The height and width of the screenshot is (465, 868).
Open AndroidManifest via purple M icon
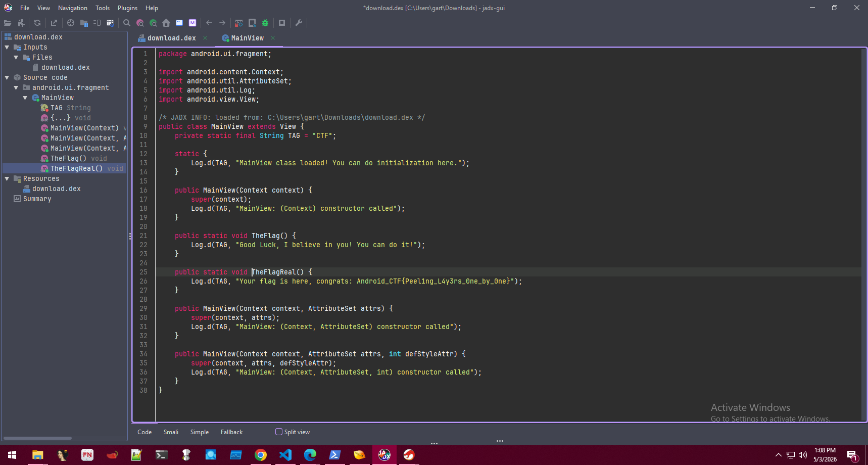coord(192,23)
